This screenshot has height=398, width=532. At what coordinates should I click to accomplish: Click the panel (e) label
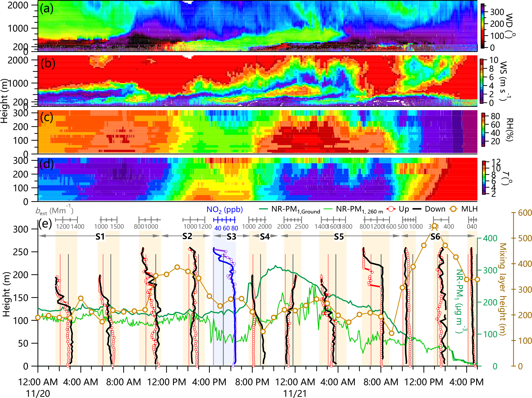click(45, 224)
